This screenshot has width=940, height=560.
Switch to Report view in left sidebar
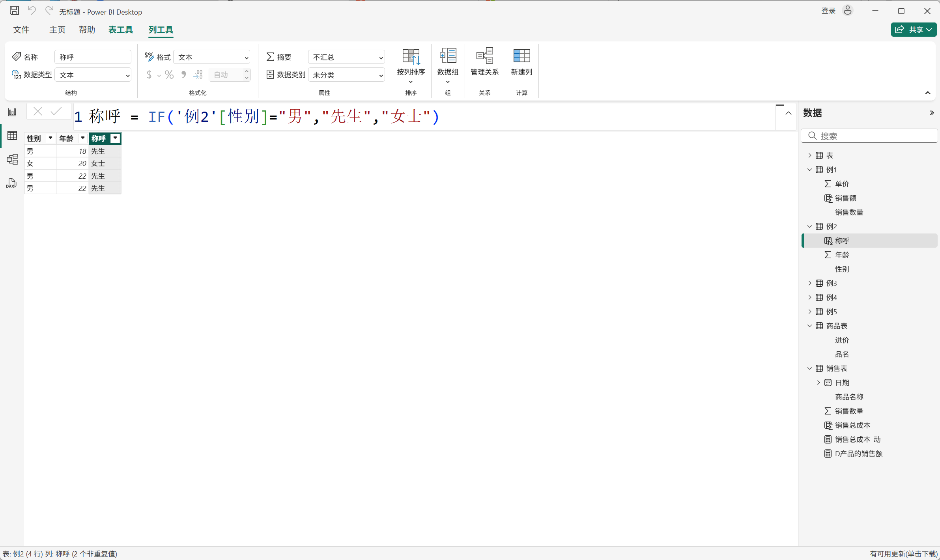tap(12, 112)
